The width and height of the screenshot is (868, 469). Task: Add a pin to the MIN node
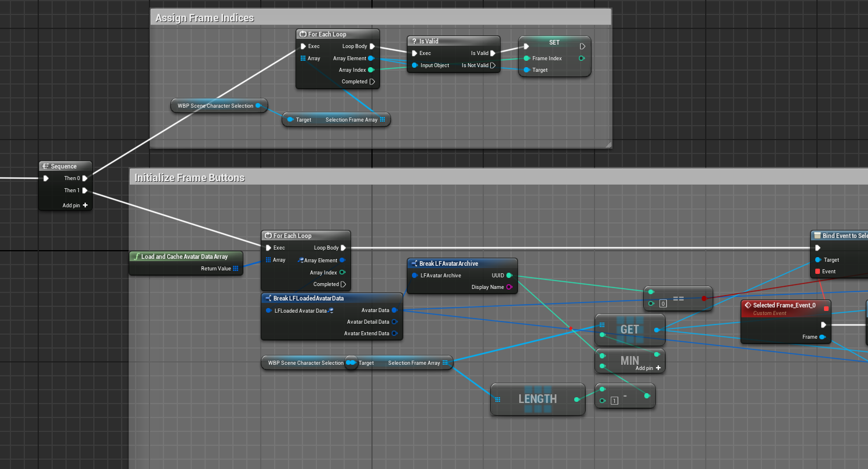658,368
